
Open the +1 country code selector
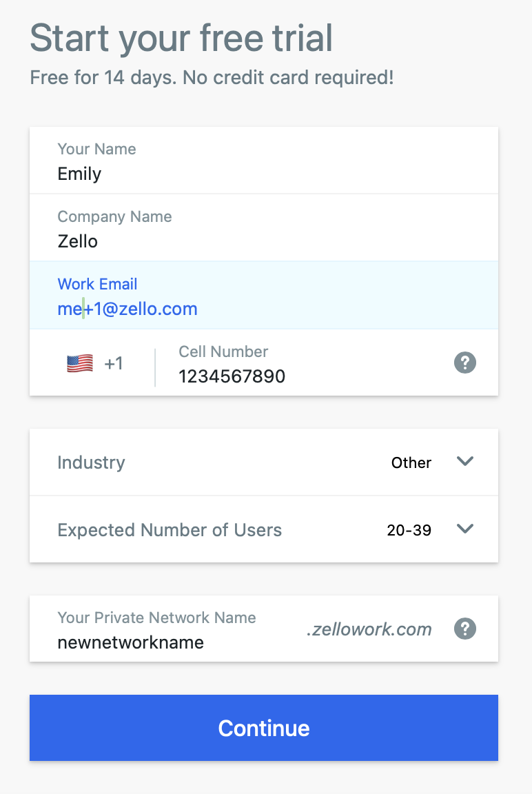click(95, 364)
